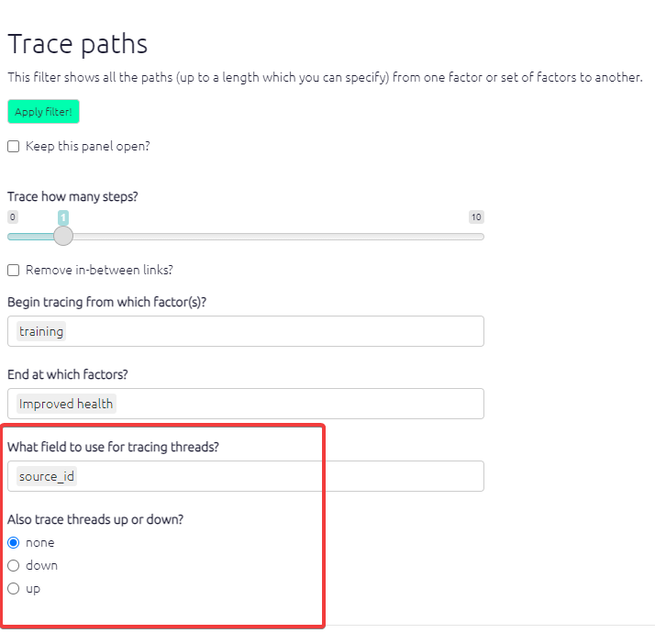Image resolution: width=655 pixels, height=644 pixels.
Task: Toggle the Remove in-between links checkbox
Action: coord(14,271)
